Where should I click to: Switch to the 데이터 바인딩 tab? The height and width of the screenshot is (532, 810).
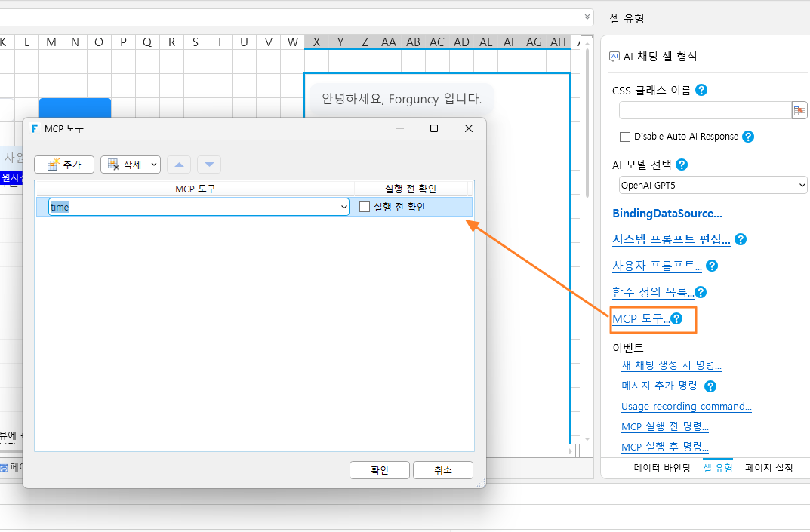click(662, 468)
